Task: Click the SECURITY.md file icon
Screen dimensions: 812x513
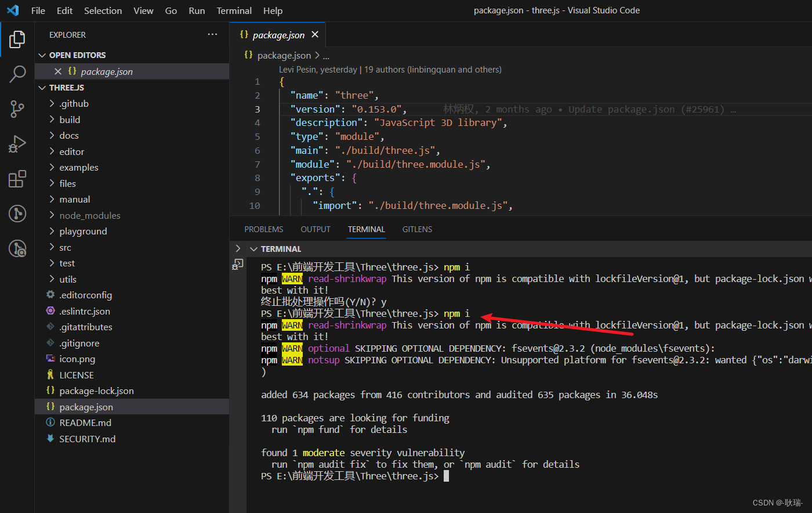Action: [50, 439]
